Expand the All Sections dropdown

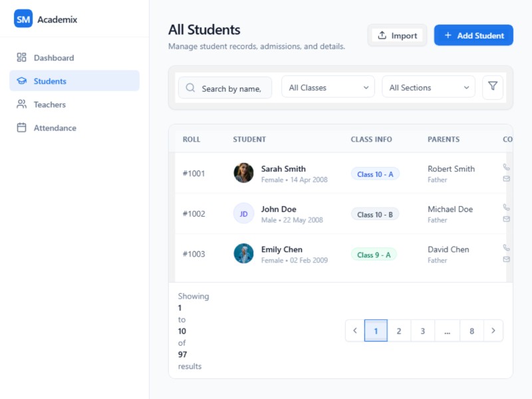[x=428, y=87]
